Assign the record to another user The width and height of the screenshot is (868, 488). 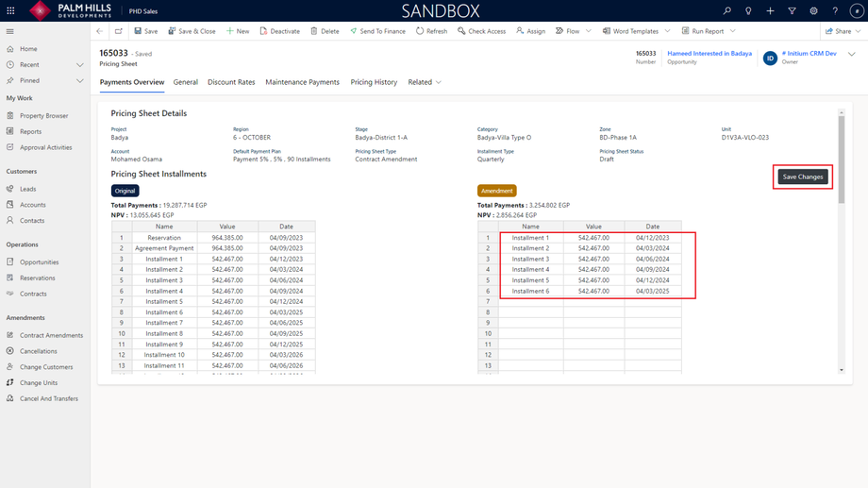(x=531, y=31)
